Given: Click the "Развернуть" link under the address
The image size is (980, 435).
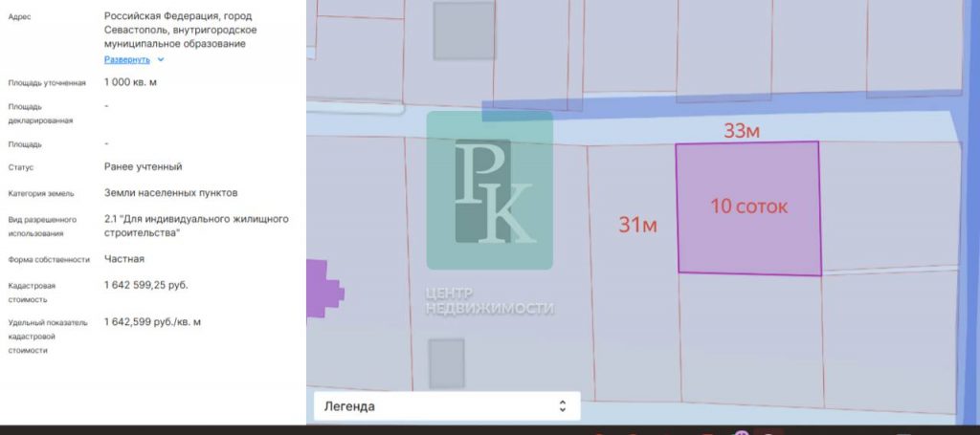Looking at the screenshot, I should (x=128, y=59).
